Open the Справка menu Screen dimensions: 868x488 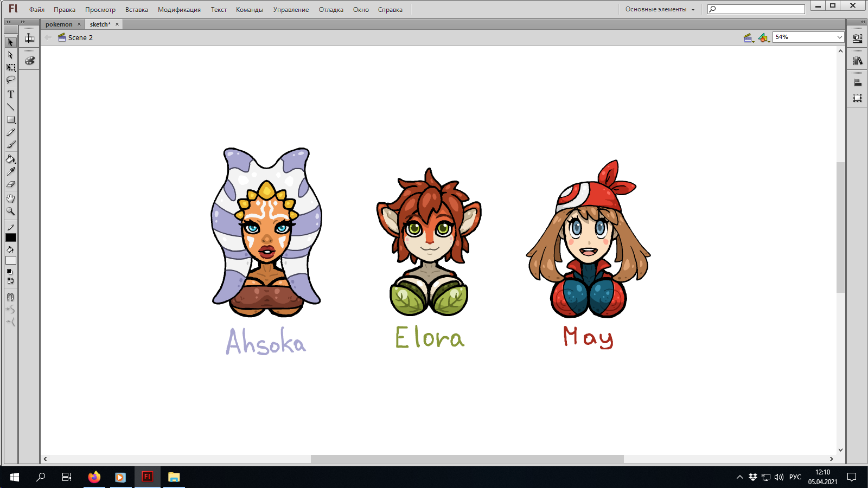pos(390,10)
